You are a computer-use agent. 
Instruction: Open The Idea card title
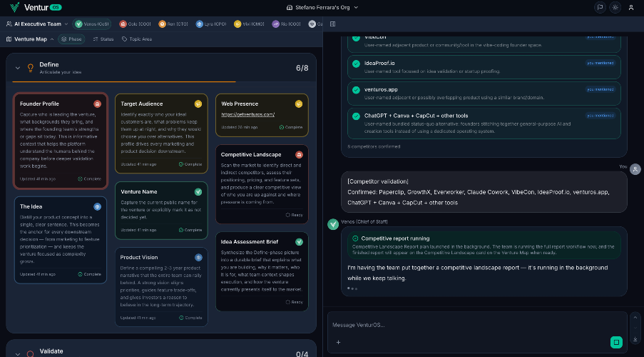point(31,206)
